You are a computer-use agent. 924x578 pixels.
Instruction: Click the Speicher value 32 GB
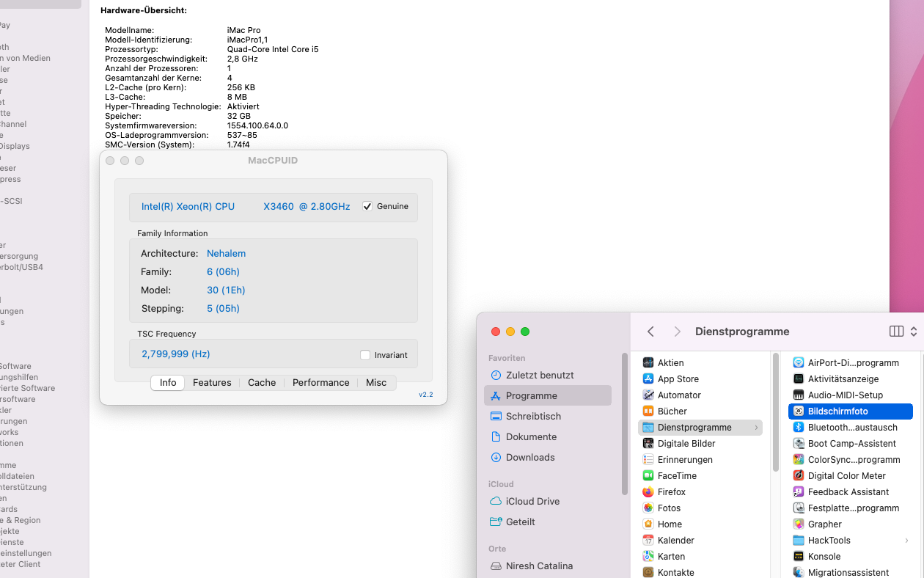[239, 117]
